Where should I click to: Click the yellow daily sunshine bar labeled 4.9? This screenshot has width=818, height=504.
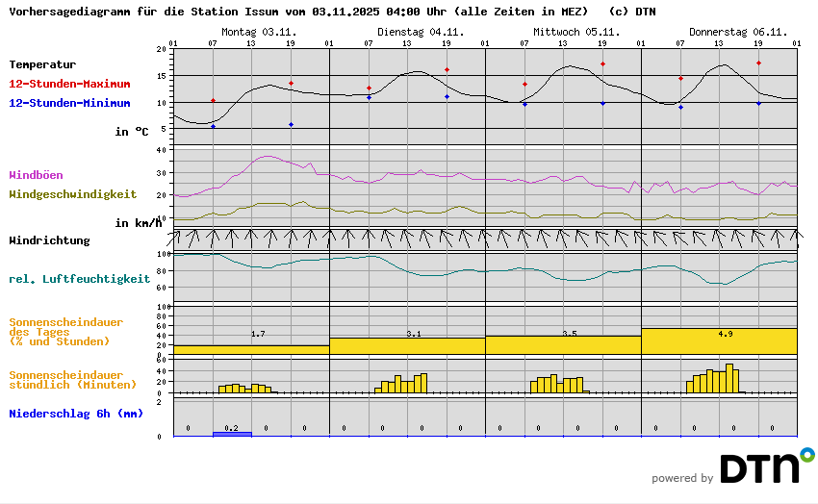point(719,341)
